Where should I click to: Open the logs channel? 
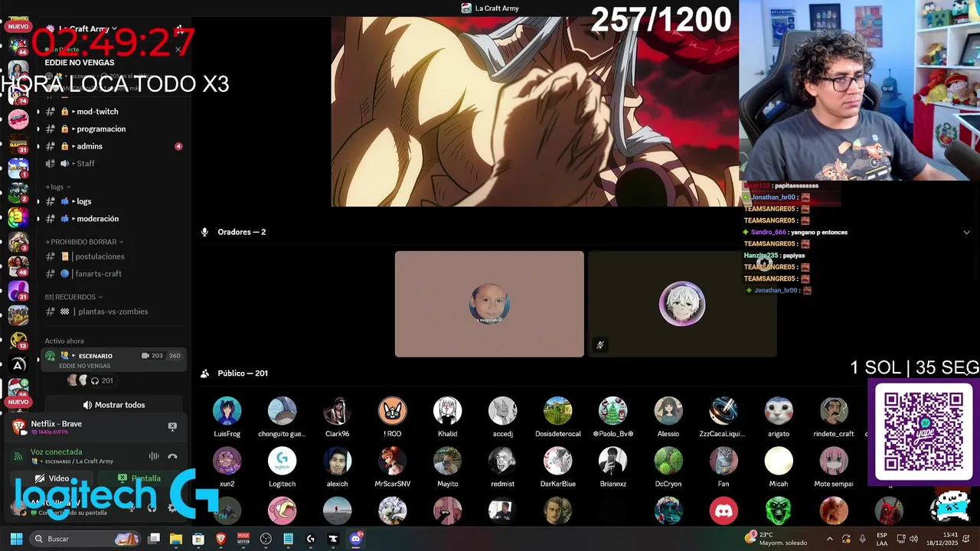[113, 201]
